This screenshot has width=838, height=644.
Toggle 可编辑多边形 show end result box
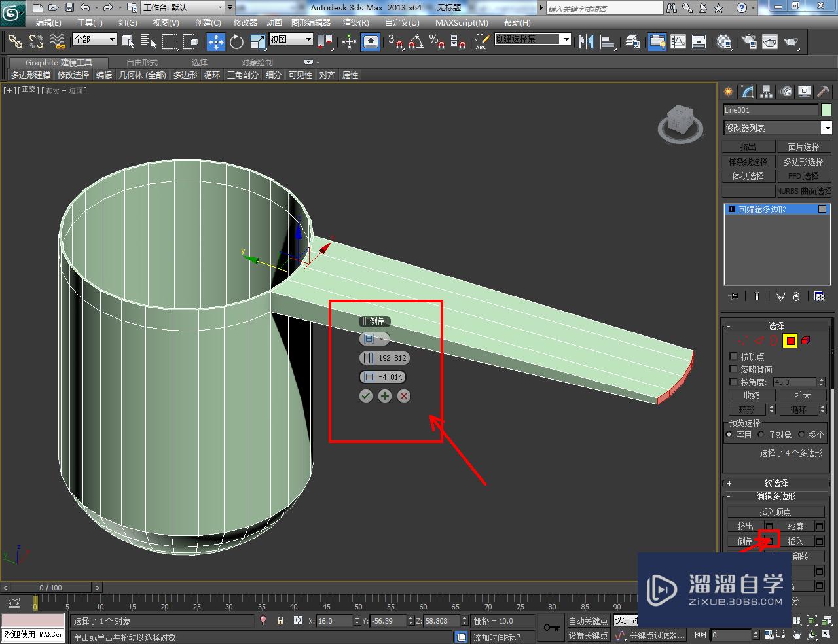[x=822, y=209]
